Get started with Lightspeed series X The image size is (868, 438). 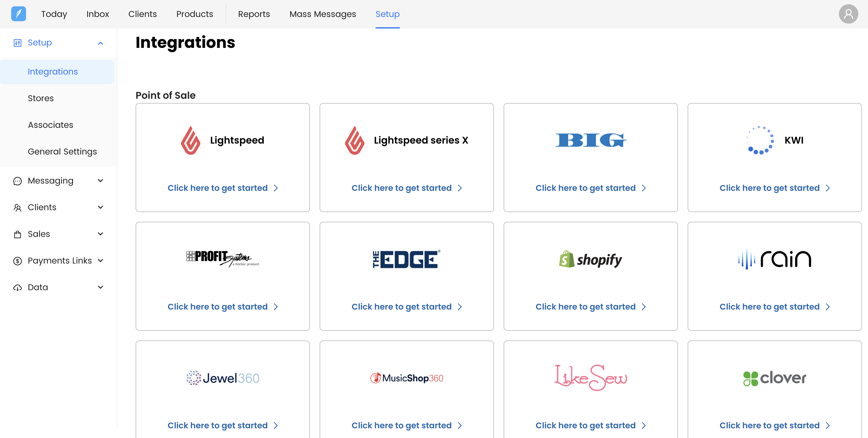click(x=407, y=188)
